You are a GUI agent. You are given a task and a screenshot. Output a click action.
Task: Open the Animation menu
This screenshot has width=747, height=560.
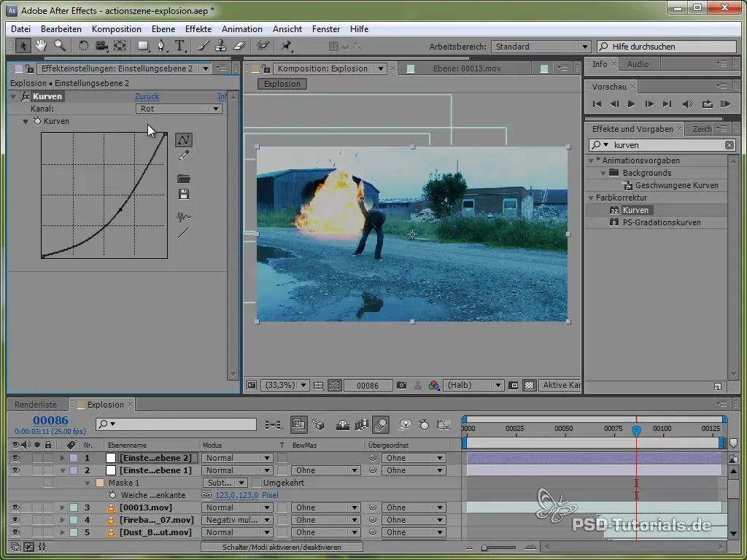[x=242, y=29]
